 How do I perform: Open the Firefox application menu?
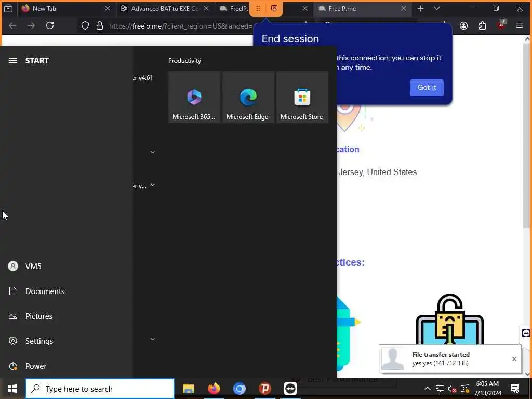coord(520,26)
